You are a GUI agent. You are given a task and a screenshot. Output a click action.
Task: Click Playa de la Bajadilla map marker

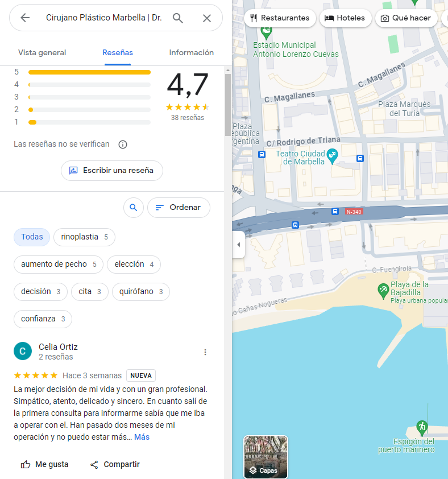384,291
